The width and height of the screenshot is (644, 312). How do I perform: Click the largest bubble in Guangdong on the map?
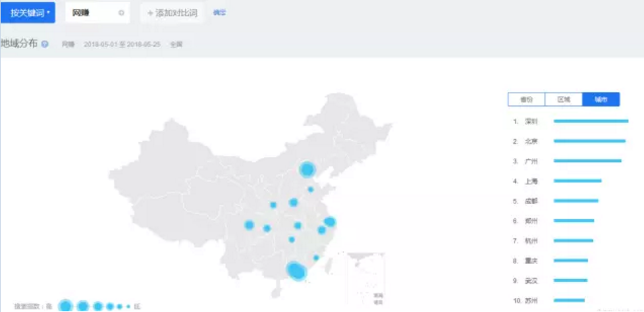tap(296, 271)
